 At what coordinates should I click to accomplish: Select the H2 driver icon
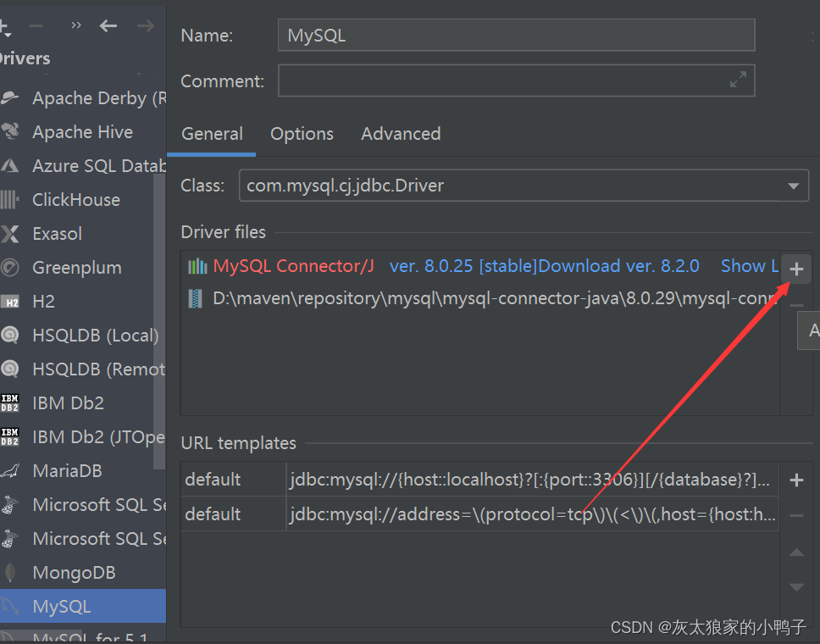coord(9,302)
